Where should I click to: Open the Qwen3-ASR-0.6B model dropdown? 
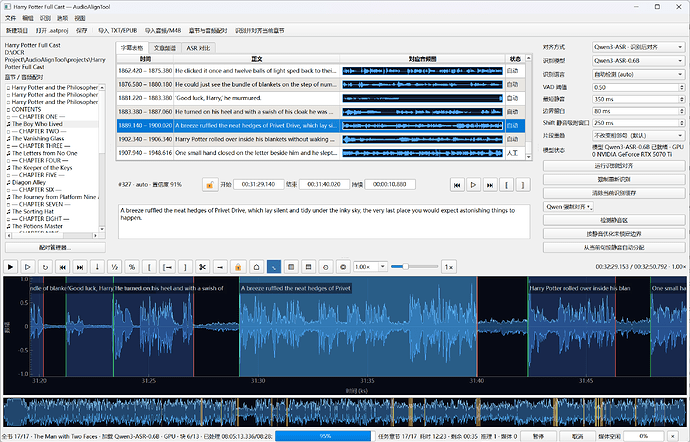point(638,60)
